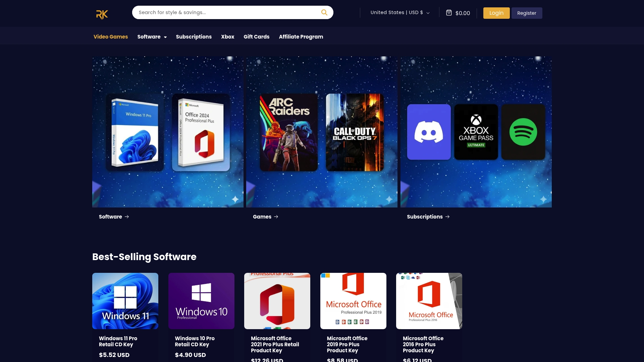Image resolution: width=644 pixels, height=362 pixels.
Task: Open the shopping cart icon
Action: [x=449, y=13]
